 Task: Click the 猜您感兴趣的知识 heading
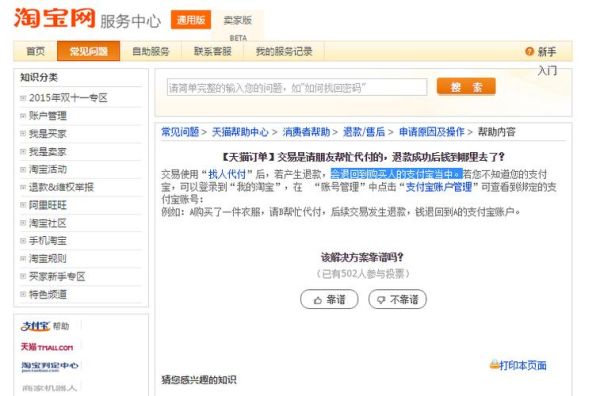[199, 380]
